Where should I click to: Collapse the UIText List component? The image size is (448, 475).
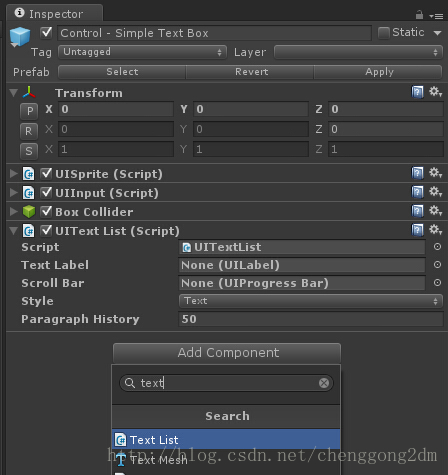tap(13, 231)
